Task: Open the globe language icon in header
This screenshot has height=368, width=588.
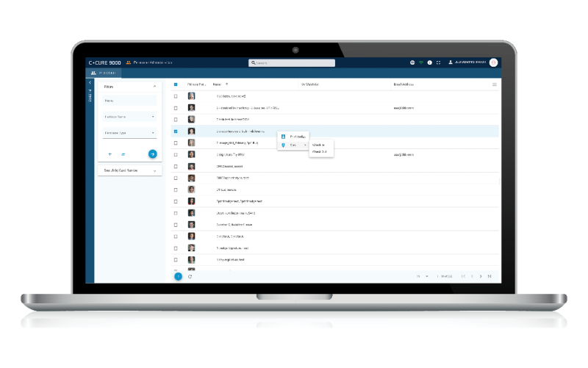Action: pyautogui.click(x=412, y=63)
